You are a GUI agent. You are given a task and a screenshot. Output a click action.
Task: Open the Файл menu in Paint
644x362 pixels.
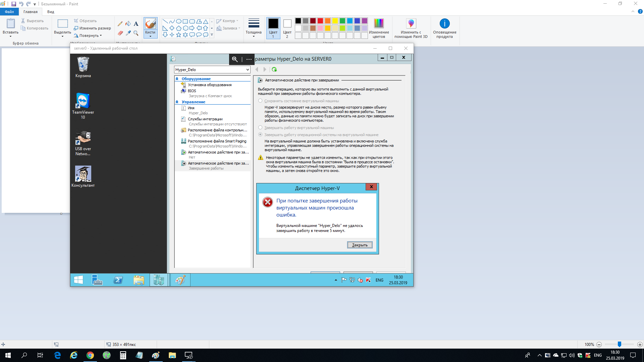9,12
